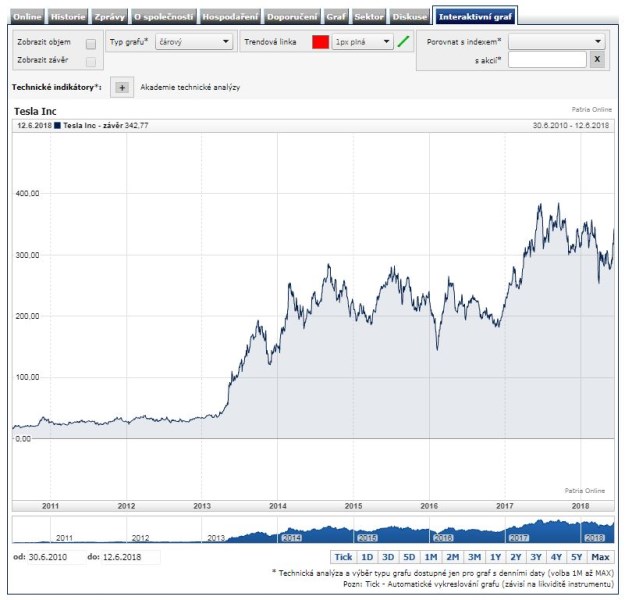Click the plus icon for technical indicators
The width and height of the screenshot is (632, 600).
[x=121, y=87]
